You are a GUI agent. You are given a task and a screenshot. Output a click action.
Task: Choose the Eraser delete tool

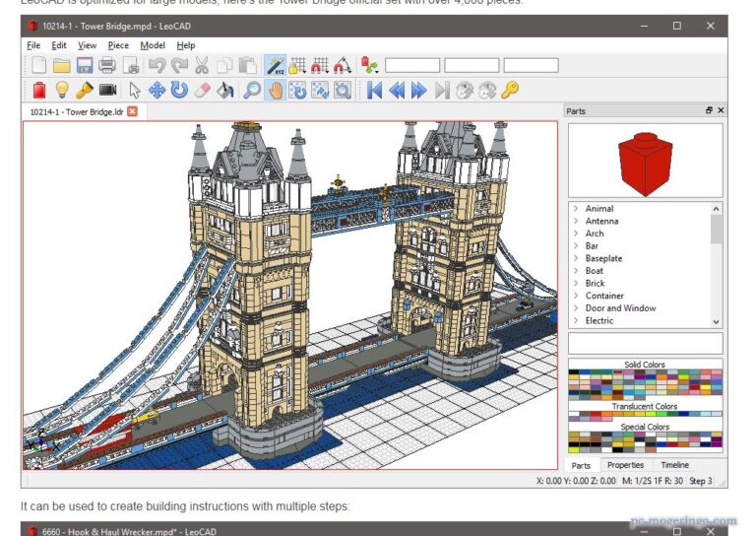point(203,90)
